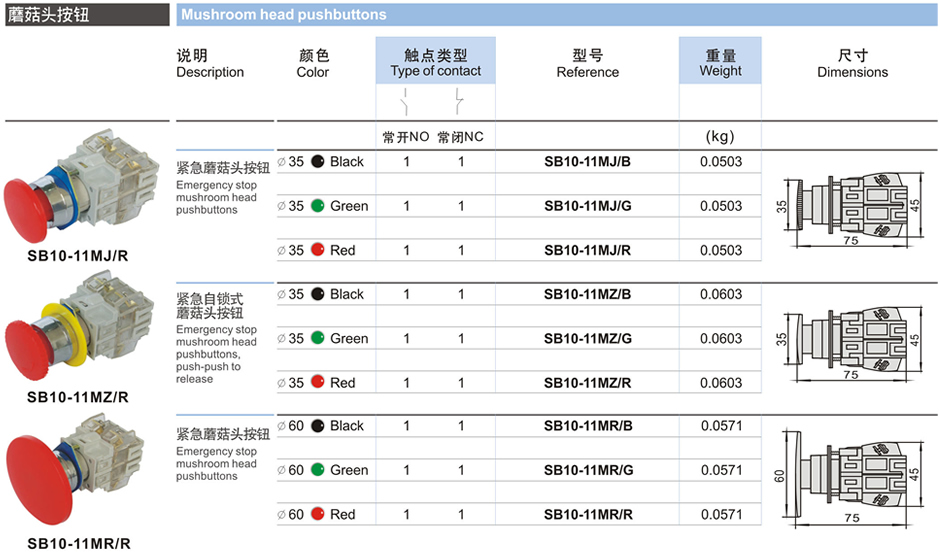This screenshot has height=556, width=940.
Task: Click the black color dot in SB10-11MR/B row
Action: coord(317,426)
